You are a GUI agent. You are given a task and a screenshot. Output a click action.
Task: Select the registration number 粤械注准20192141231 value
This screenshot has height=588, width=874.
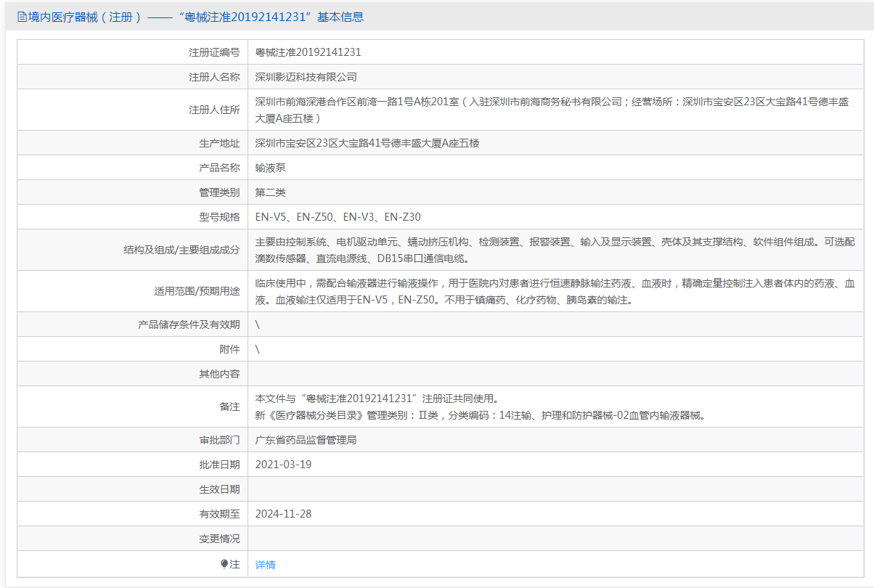click(x=309, y=52)
